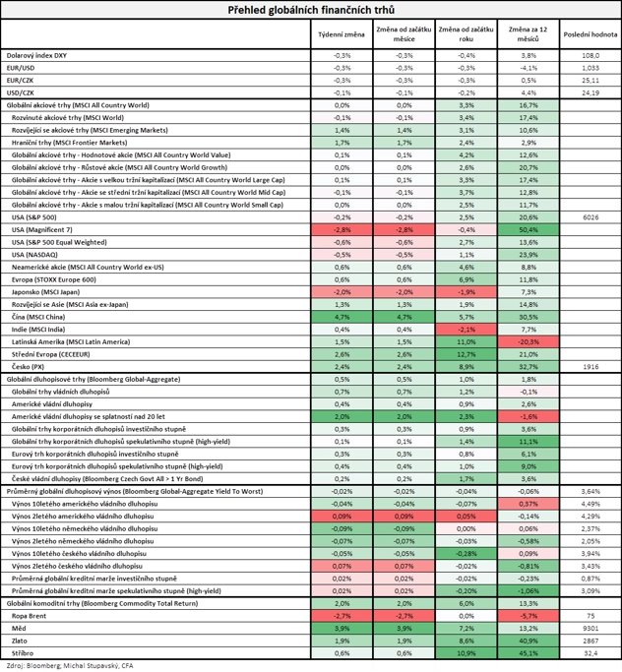Screen dimensions: 622x672
Task: Click the 'Zlato' row label
Action: point(20,641)
